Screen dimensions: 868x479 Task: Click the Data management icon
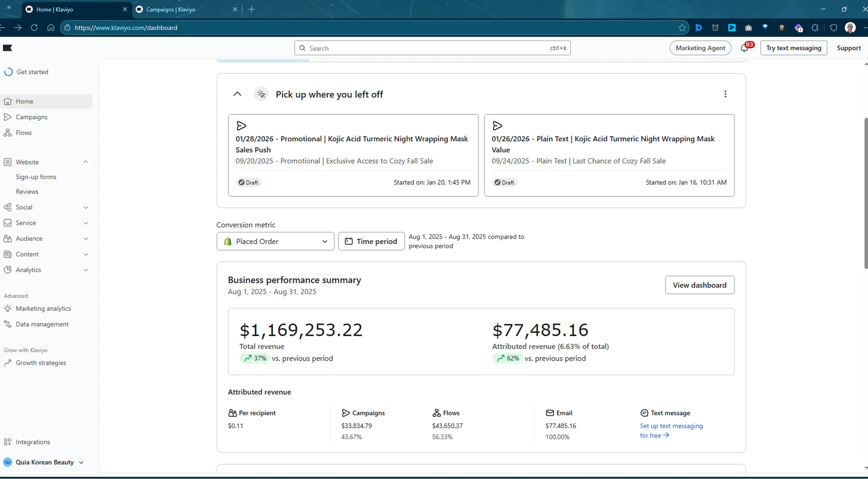(x=8, y=324)
